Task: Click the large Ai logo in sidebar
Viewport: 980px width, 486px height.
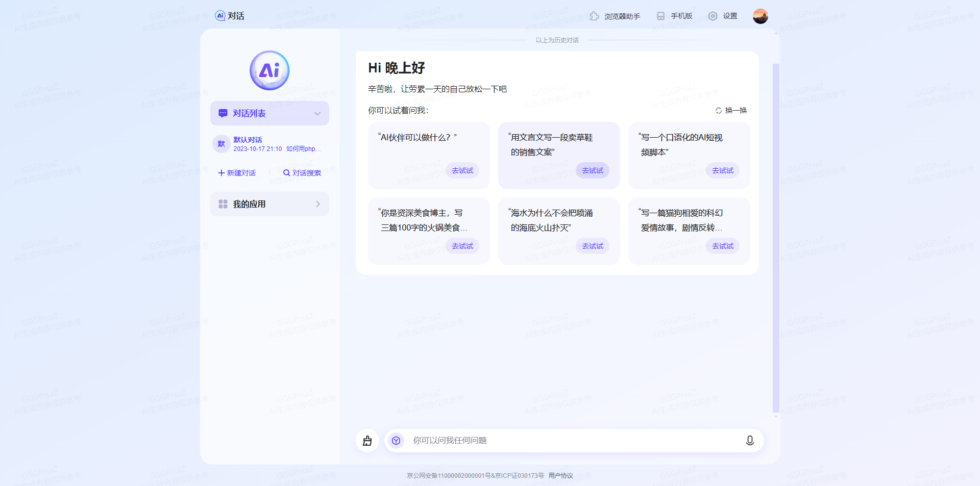Action: pos(269,70)
